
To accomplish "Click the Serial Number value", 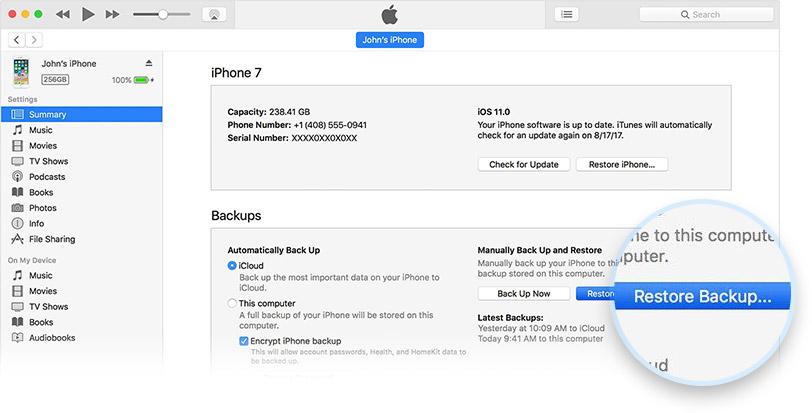I will coord(324,138).
